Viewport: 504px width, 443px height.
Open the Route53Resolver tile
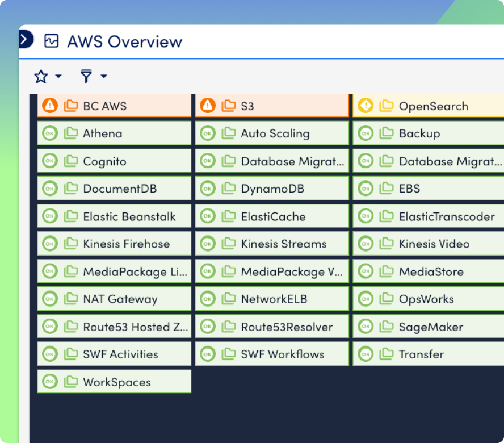coord(272,327)
